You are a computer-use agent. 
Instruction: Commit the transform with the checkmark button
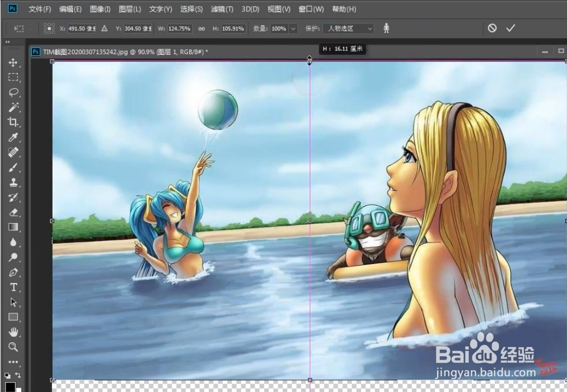click(x=510, y=28)
